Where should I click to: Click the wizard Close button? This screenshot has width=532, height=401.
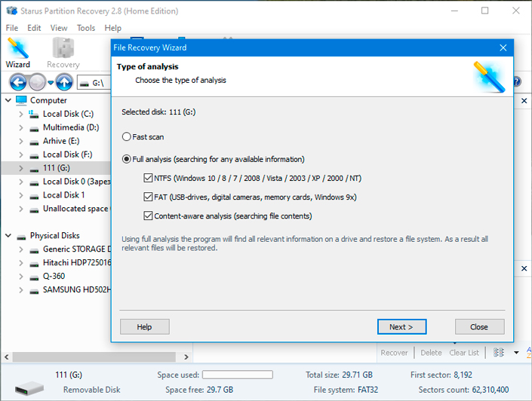pyautogui.click(x=479, y=327)
